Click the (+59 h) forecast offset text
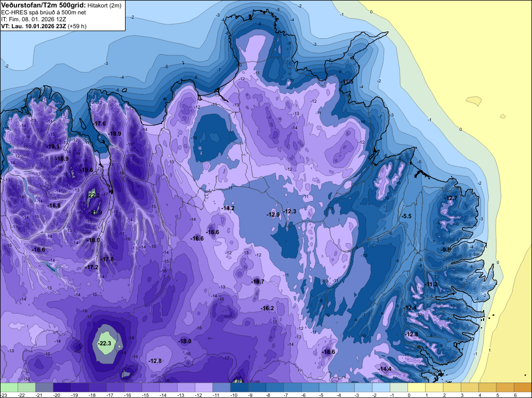This screenshot has width=532, height=398. (x=77, y=26)
